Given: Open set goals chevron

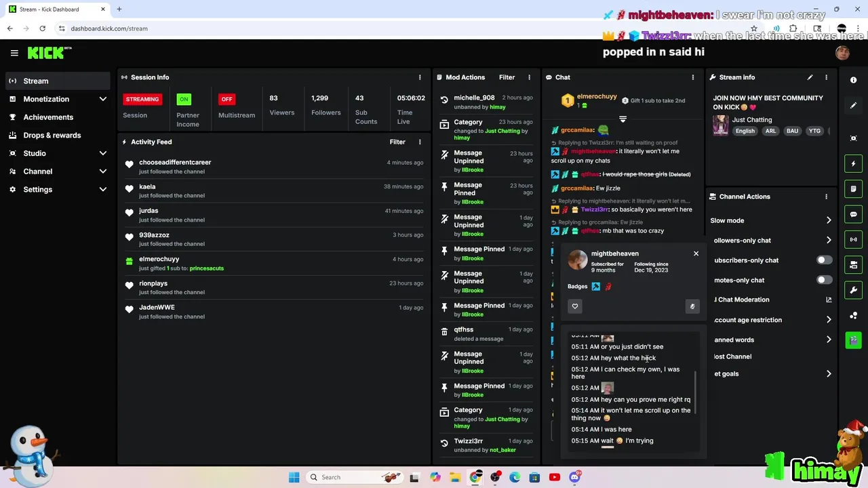Looking at the screenshot, I should (829, 373).
